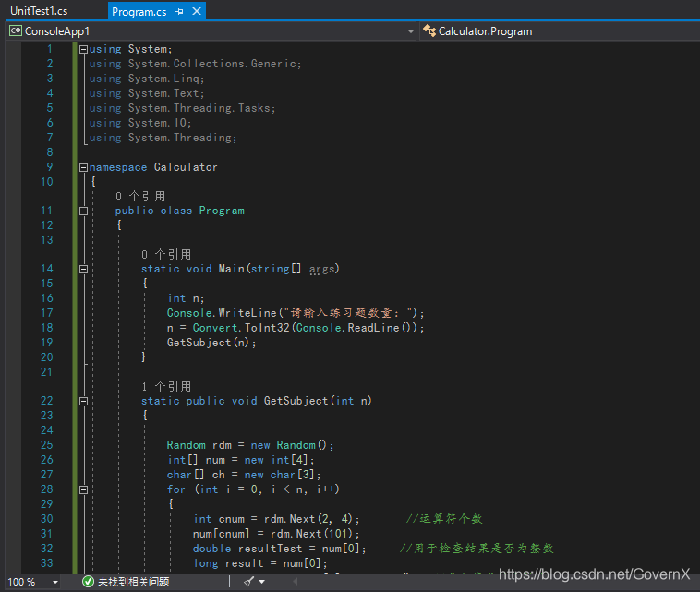The image size is (700, 592).
Task: Click 'Console.WriteLine' on line 17
Action: tap(222, 313)
